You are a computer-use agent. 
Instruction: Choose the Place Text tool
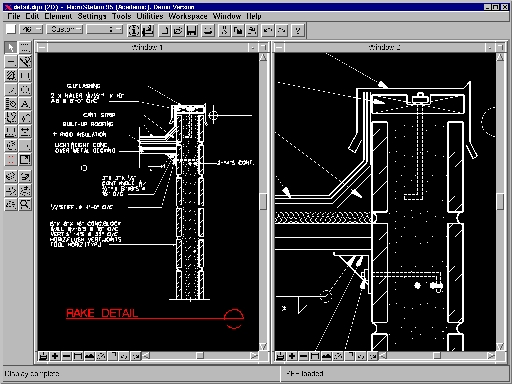(25, 104)
